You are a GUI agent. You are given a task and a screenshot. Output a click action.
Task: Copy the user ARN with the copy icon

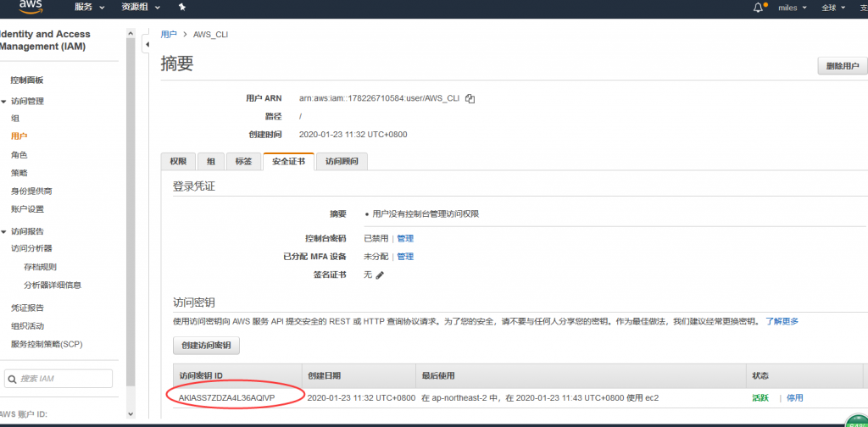[x=470, y=99]
